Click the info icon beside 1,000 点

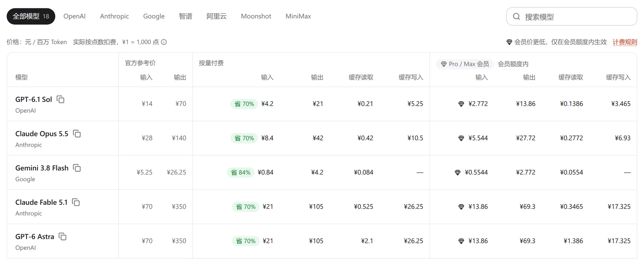coord(164,42)
